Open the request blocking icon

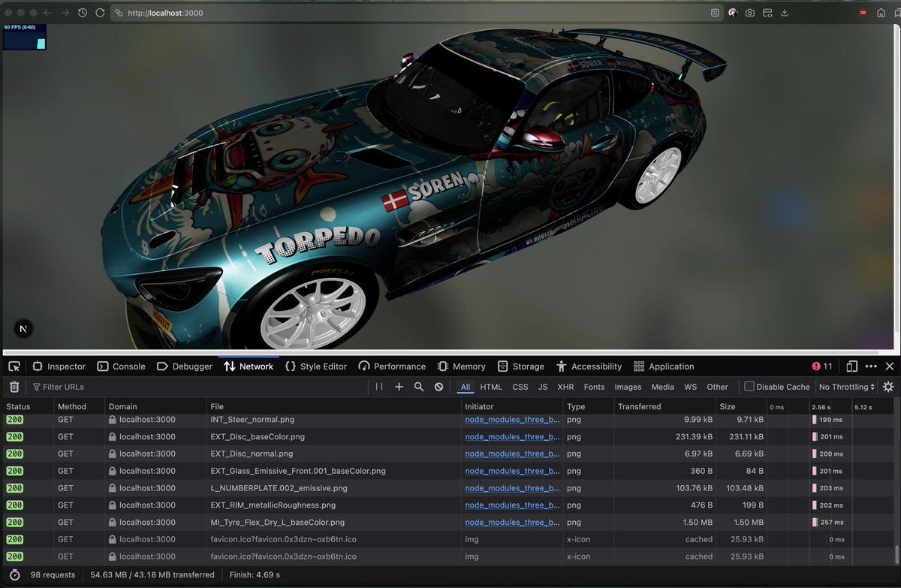click(438, 387)
